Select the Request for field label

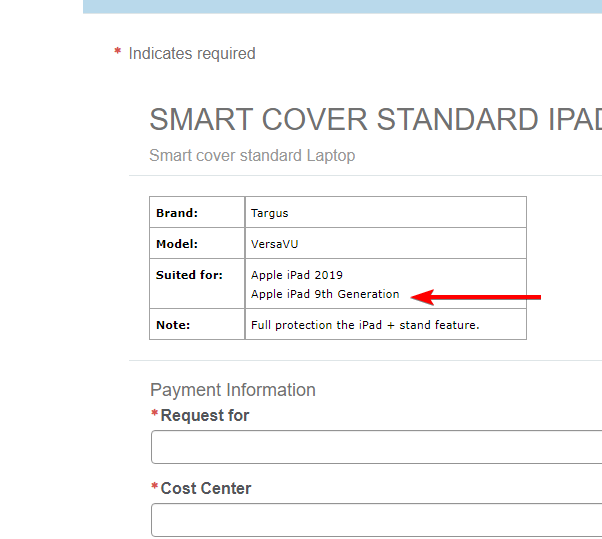tap(205, 415)
